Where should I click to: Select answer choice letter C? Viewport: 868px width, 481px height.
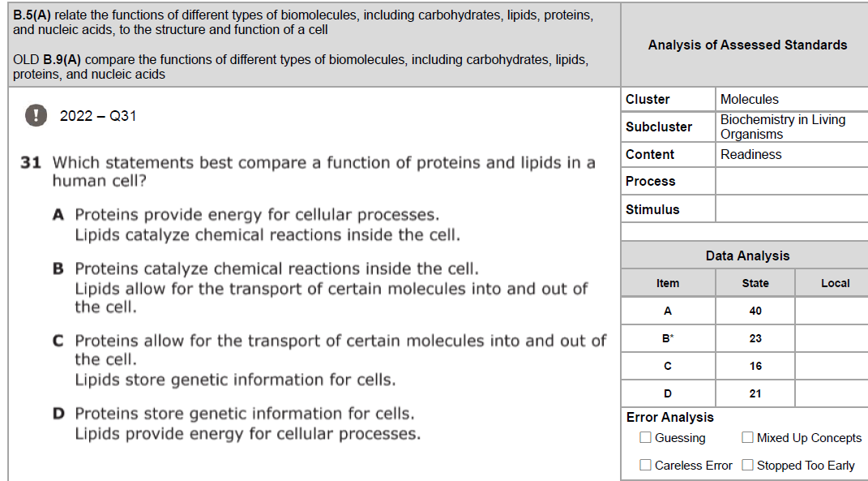coord(58,341)
